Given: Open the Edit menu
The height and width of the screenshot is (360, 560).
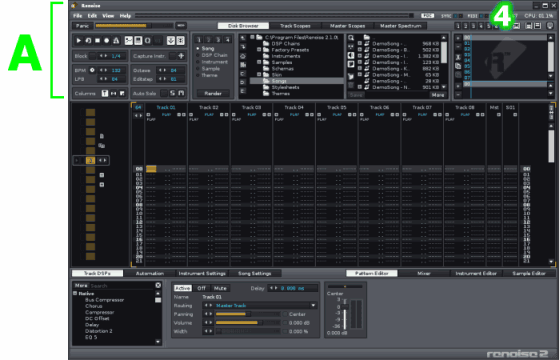Looking at the screenshot, I should click(x=92, y=16).
